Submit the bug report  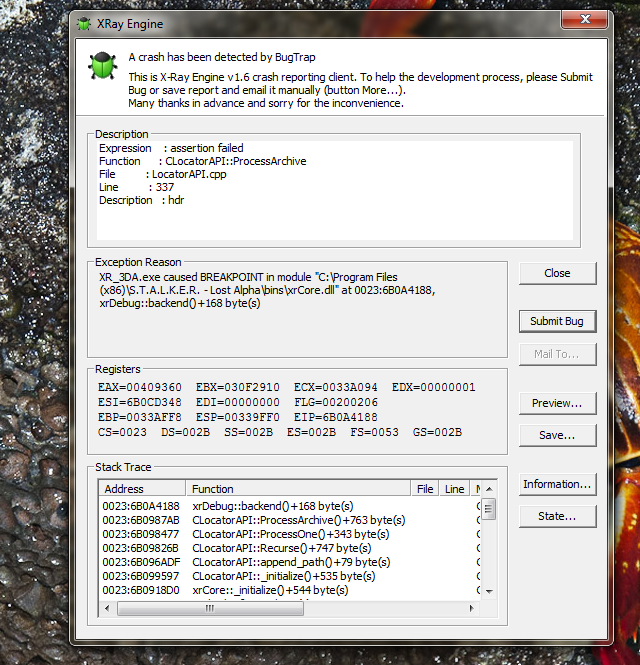coord(557,321)
